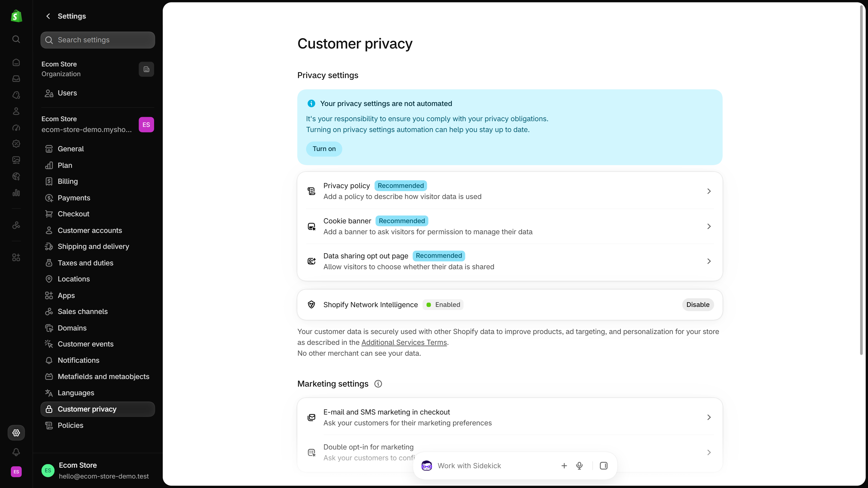
Task: Toggle Sidekick side panel icon
Action: [x=604, y=466]
